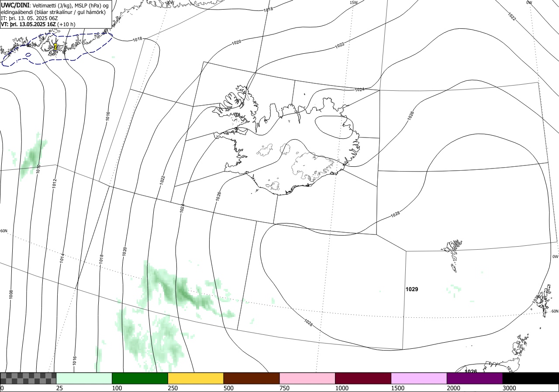Select the brown 500–750 legend swatch
559x392 pixels.
pyautogui.click(x=251, y=378)
